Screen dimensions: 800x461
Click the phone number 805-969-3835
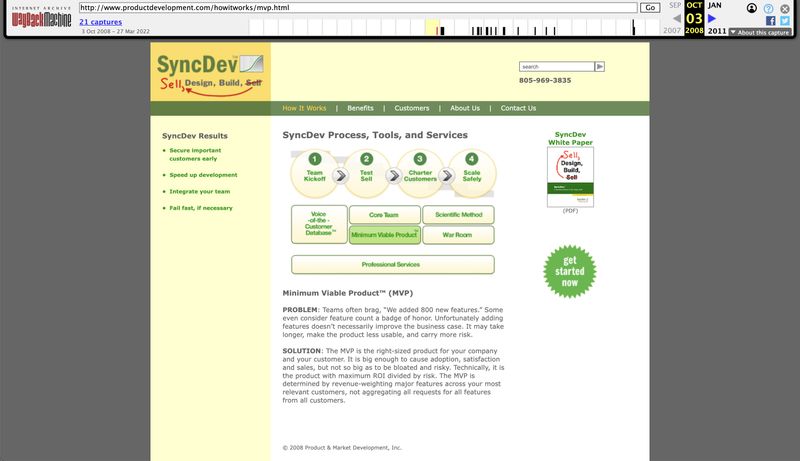click(x=545, y=80)
